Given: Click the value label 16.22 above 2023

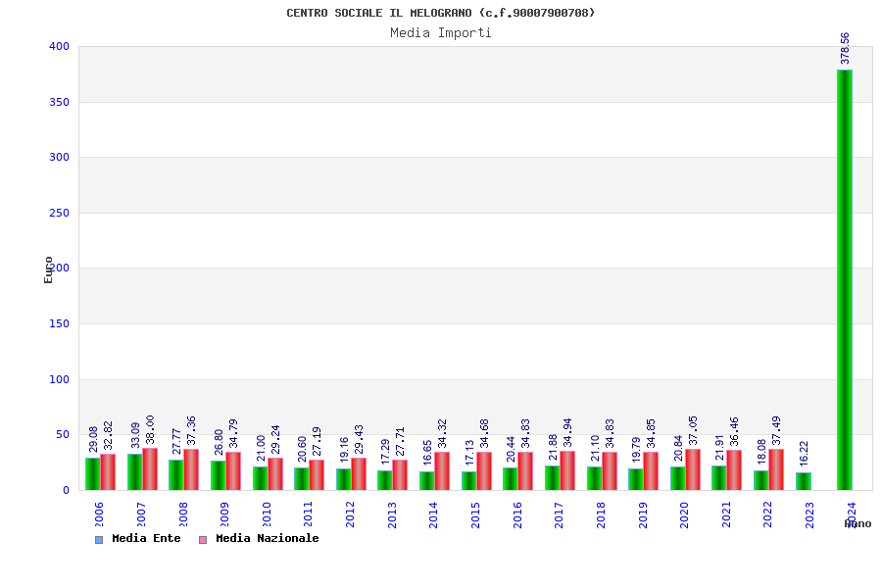Looking at the screenshot, I should pos(804,453).
